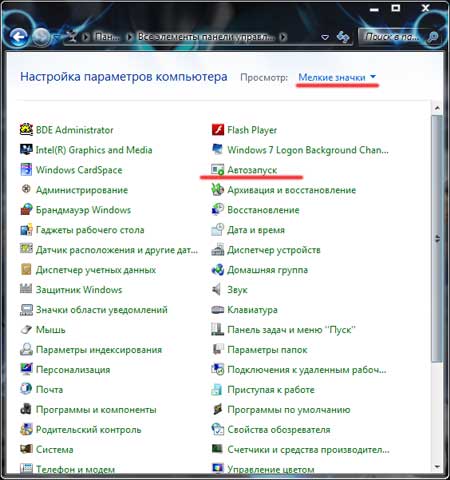450x480 pixels.
Task: Click the Архивация и восстановление icon
Action: 218,190
